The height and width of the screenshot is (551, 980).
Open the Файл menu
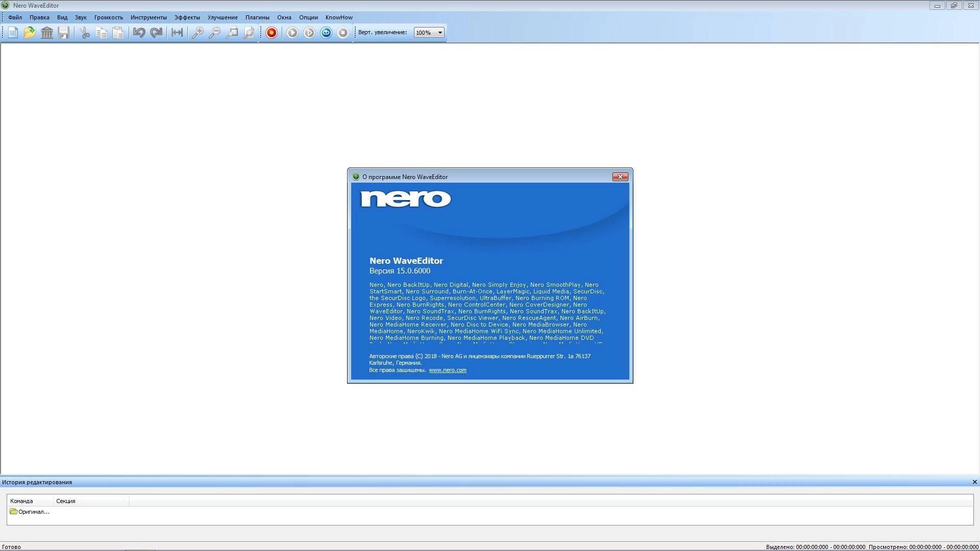click(15, 17)
